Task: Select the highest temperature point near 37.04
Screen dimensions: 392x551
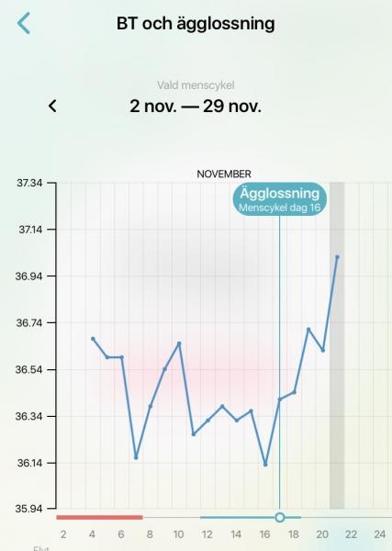Action: pyautogui.click(x=337, y=257)
